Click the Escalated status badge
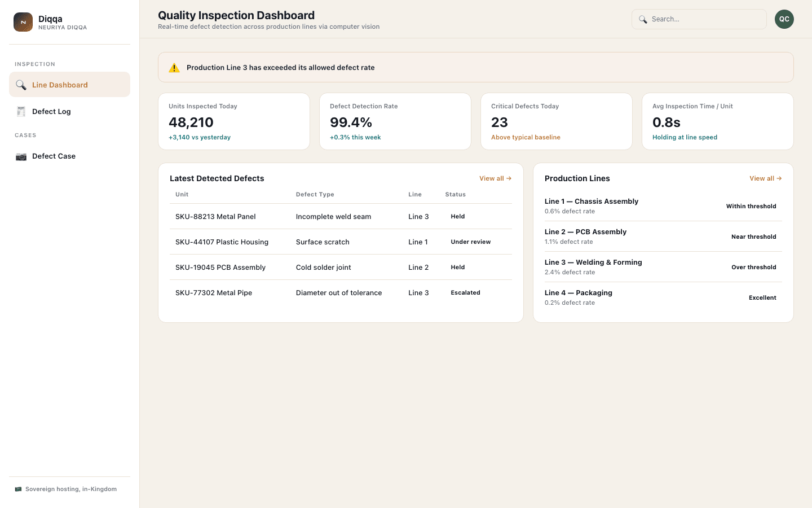 click(466, 293)
